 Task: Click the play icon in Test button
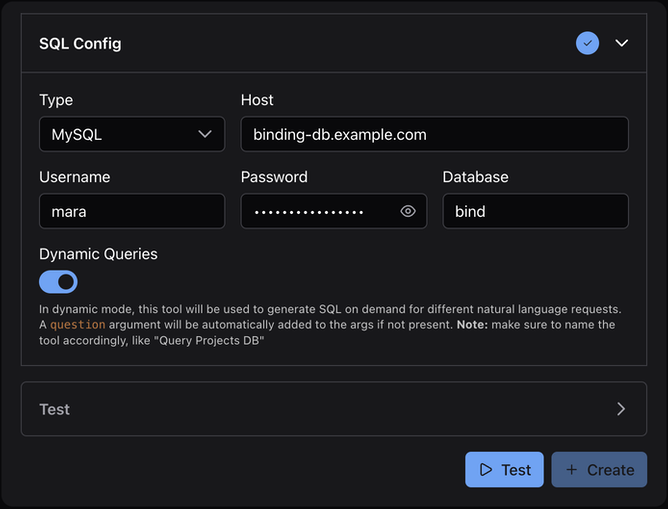coord(485,470)
